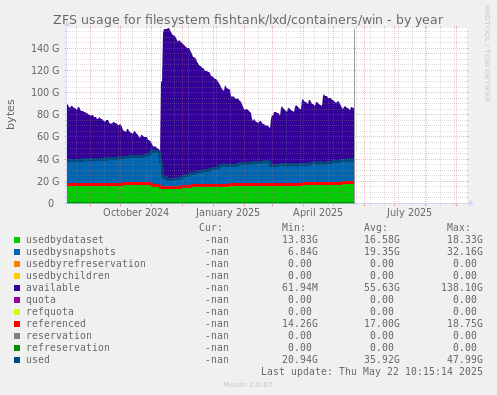
Task: Click the available max value 138.10G
Action: click(x=462, y=288)
